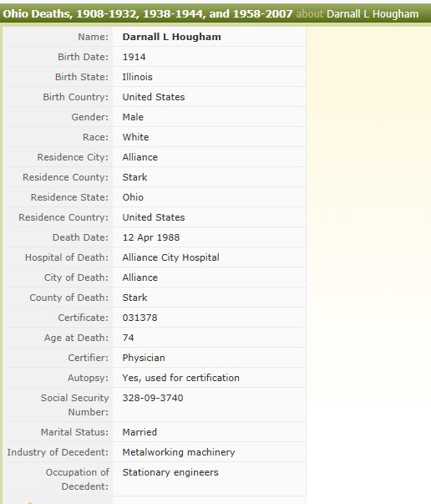Click the Stationary engineers occupation value
431x504 pixels.
click(x=170, y=472)
